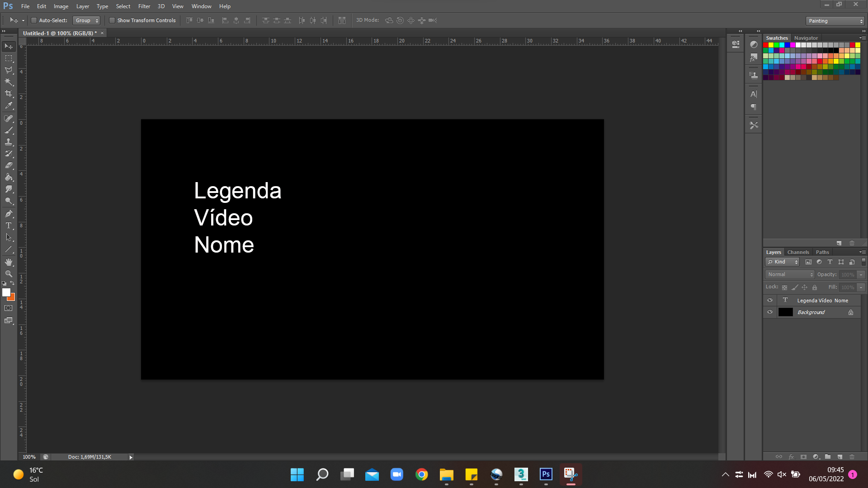Viewport: 868px width, 488px height.
Task: Create a new group folder
Action: click(827, 457)
